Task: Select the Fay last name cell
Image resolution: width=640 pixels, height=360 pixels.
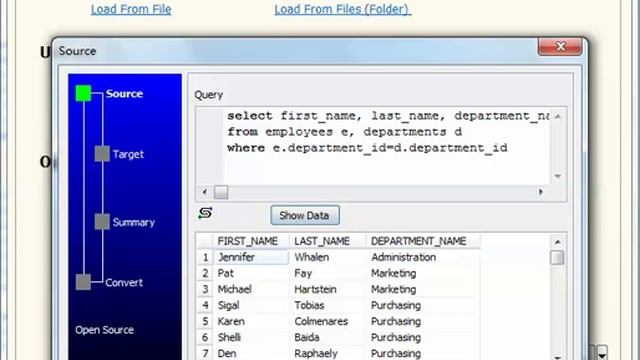Action: [x=327, y=273]
